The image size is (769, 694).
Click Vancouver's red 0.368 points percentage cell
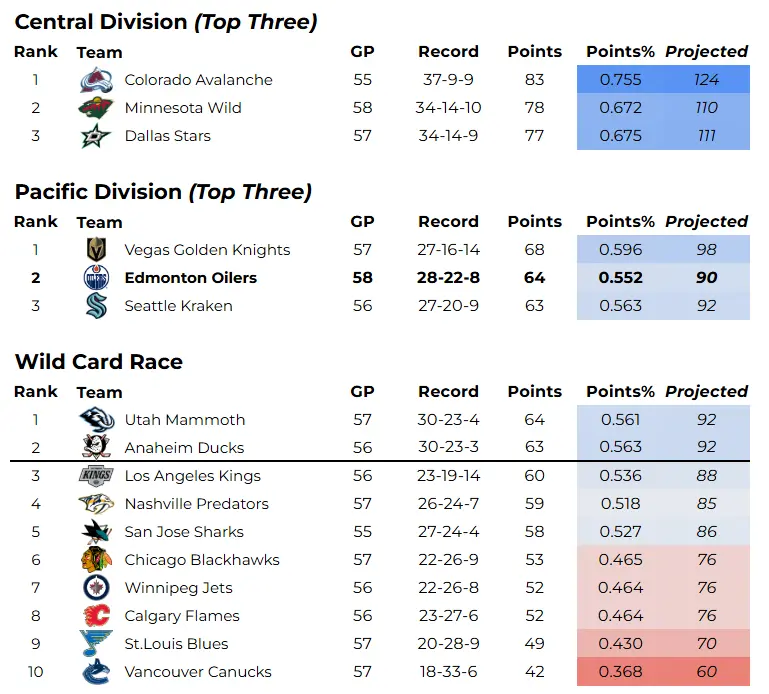pyautogui.click(x=620, y=672)
